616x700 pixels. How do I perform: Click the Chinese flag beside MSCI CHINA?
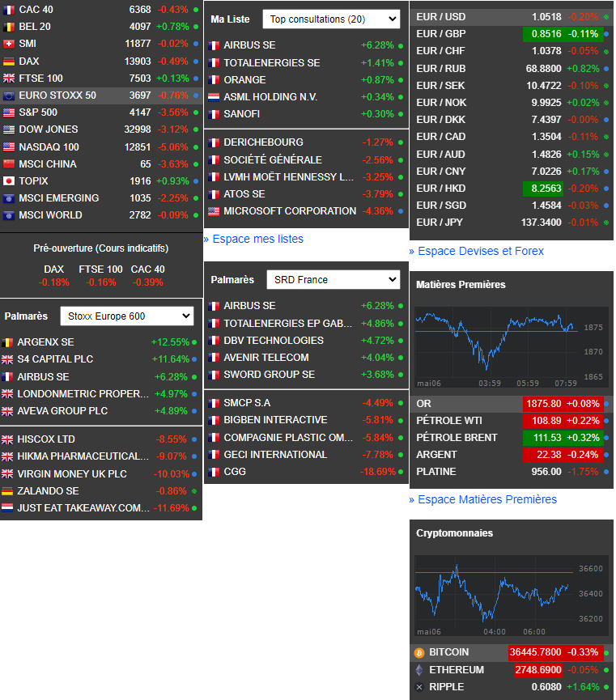click(x=9, y=163)
